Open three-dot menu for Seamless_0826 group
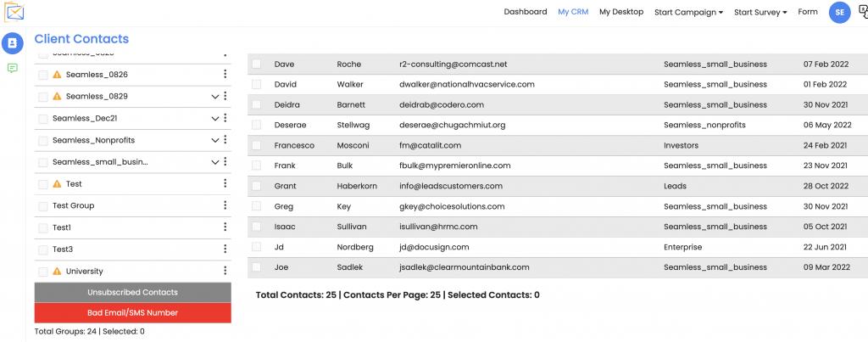The height and width of the screenshot is (342, 868). click(225, 75)
